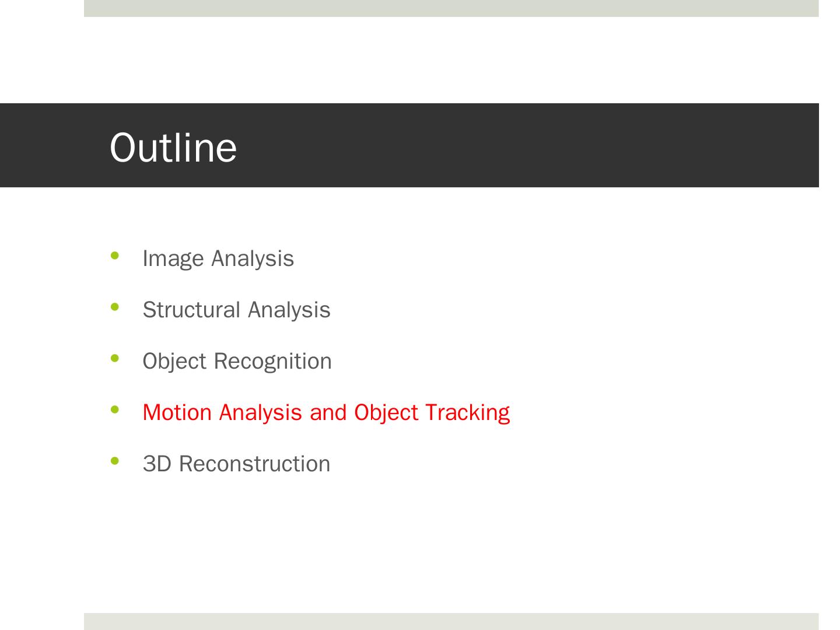Select the Image Analysis bullet text
The width and height of the screenshot is (840, 630).
pyautogui.click(x=218, y=258)
